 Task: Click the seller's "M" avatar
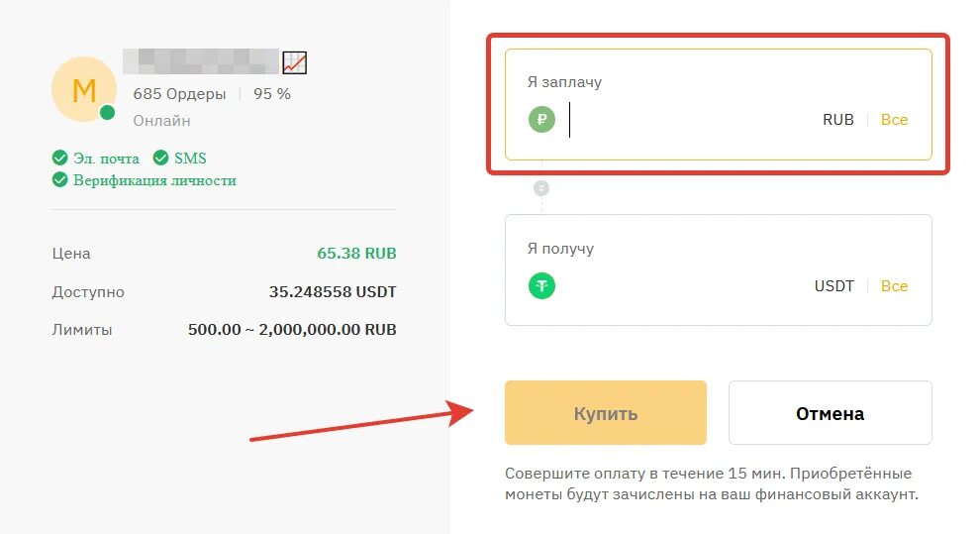84,90
